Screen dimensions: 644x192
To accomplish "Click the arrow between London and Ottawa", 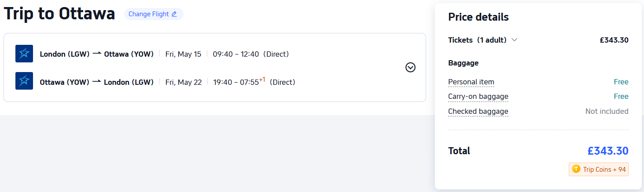I will click(x=97, y=54).
